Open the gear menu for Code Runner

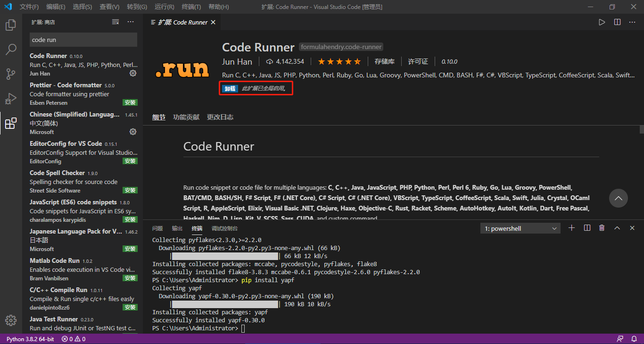pos(133,73)
